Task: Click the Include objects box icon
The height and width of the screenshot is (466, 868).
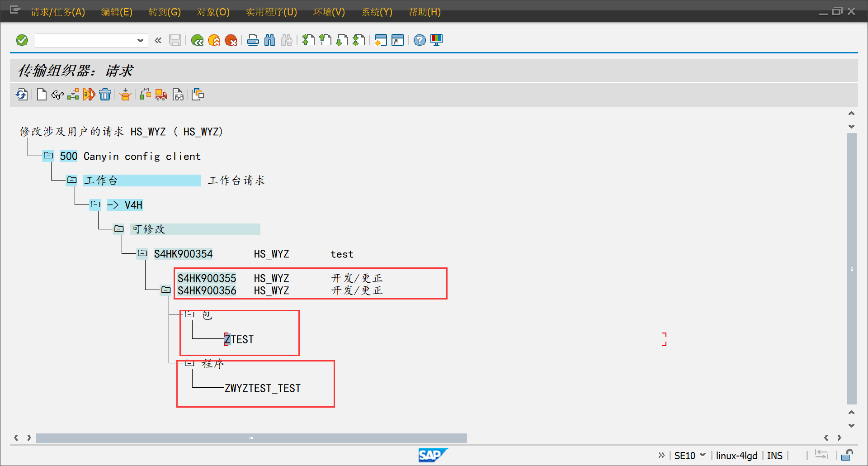Action: coord(125,95)
